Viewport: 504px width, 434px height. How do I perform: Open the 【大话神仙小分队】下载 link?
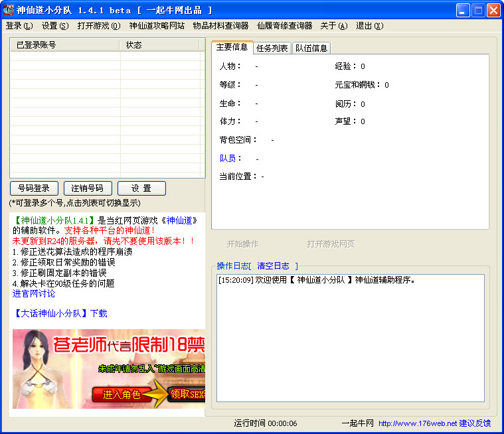pos(60,313)
